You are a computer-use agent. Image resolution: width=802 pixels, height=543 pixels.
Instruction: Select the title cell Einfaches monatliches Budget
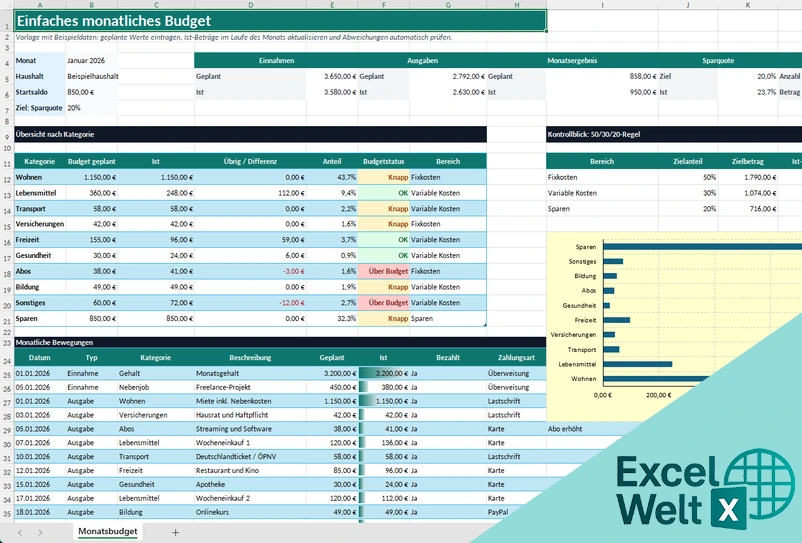[280, 21]
